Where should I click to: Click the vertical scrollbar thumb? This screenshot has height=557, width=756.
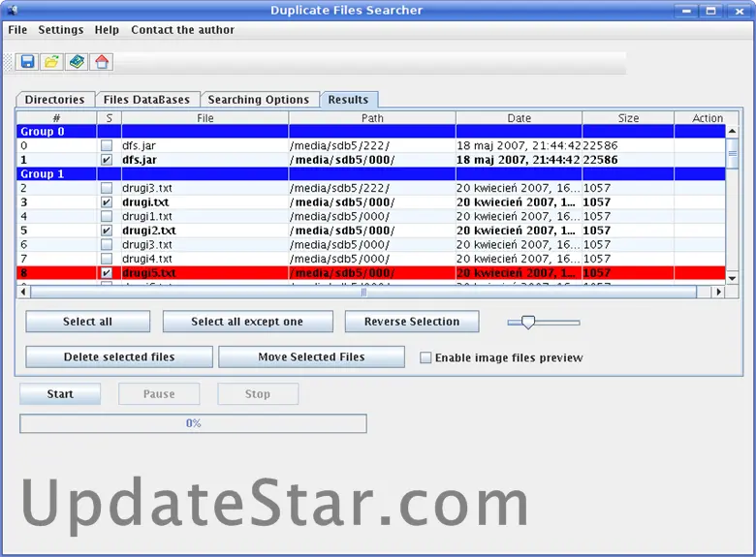(732, 154)
